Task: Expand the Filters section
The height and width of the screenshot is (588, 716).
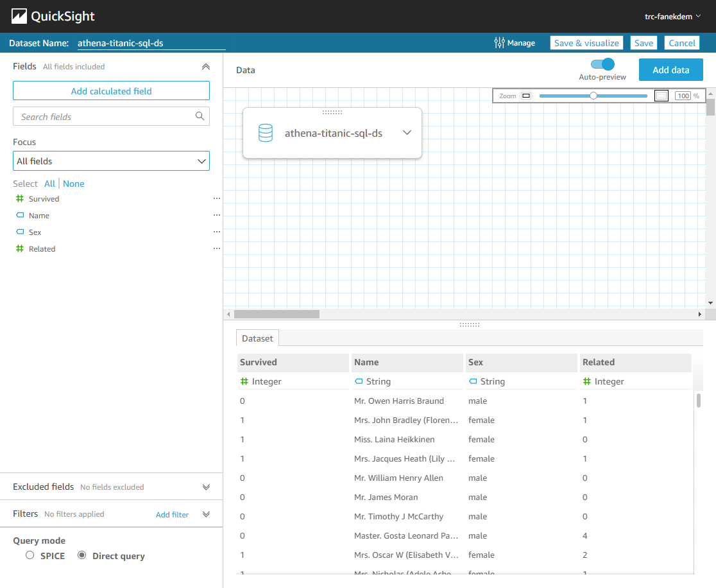Action: tap(206, 514)
